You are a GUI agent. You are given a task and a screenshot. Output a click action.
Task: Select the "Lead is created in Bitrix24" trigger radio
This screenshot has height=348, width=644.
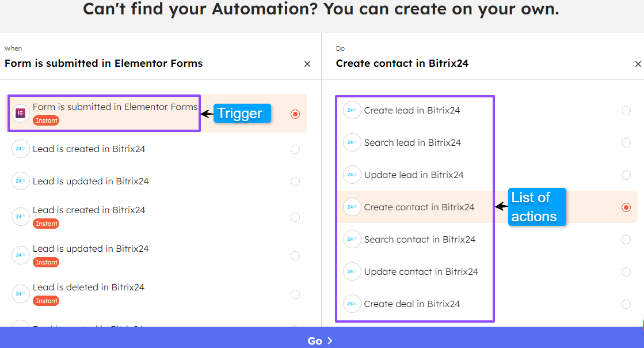click(295, 149)
